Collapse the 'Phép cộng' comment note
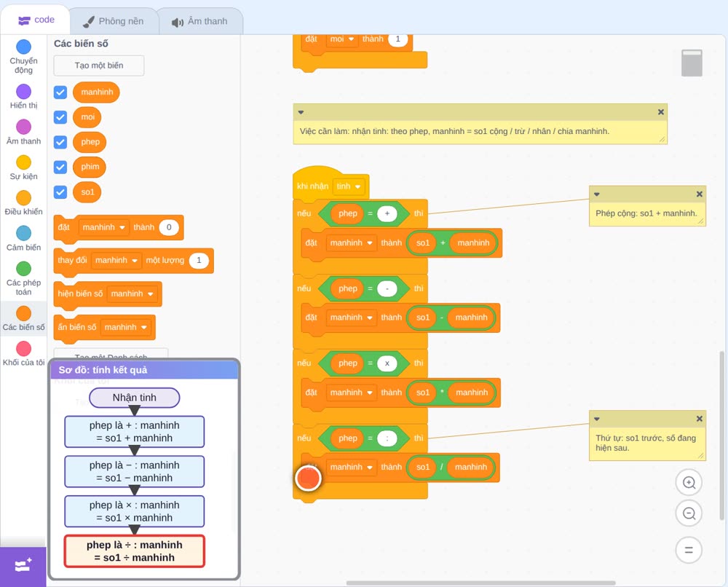728x587 pixels. pyautogui.click(x=597, y=194)
